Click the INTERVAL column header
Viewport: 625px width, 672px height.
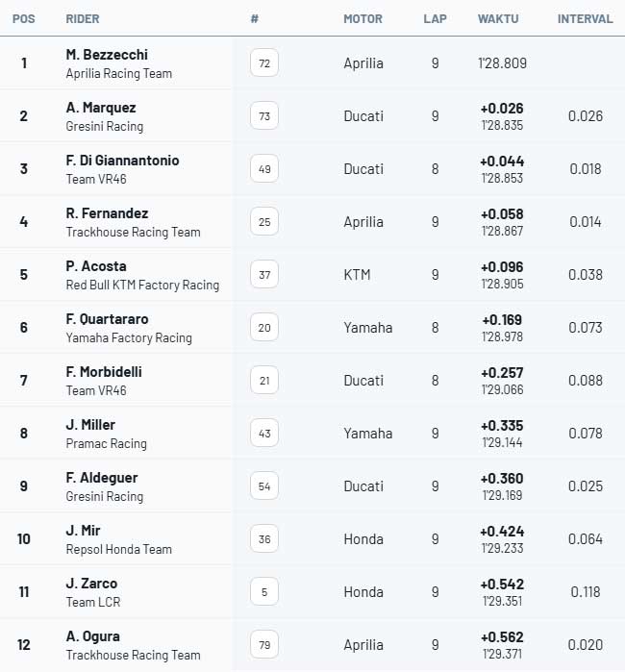click(585, 19)
